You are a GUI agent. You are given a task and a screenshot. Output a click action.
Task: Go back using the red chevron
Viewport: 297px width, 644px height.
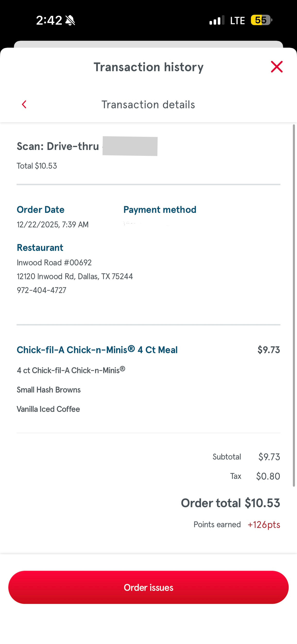pos(24,104)
